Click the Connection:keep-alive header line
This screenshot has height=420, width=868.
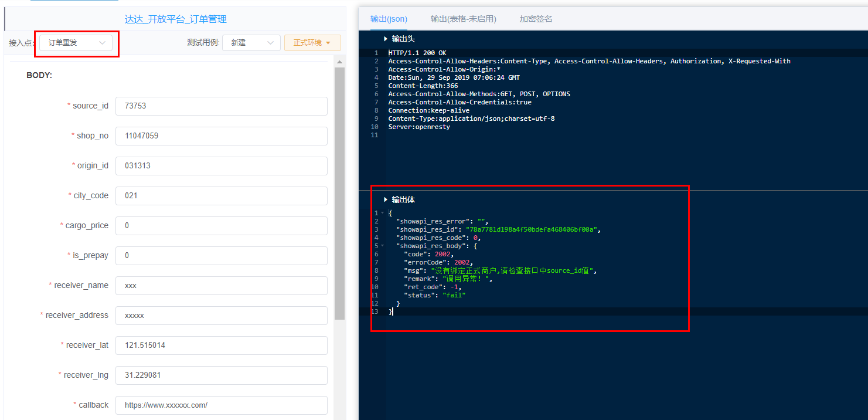tap(429, 110)
